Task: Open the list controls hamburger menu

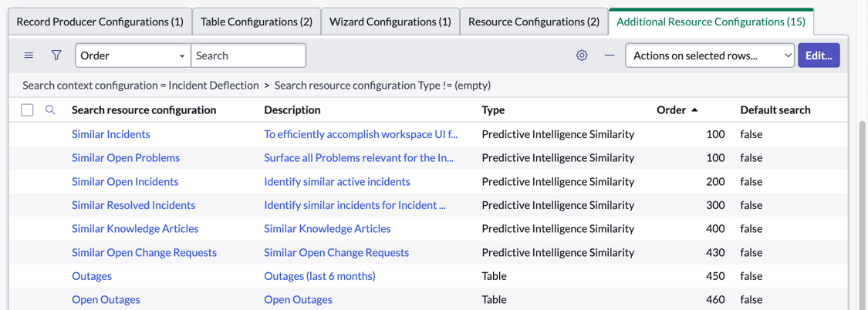Action: [x=29, y=56]
